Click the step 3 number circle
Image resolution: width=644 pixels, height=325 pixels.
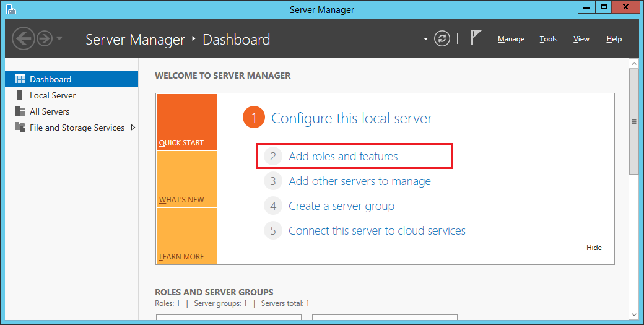273,181
